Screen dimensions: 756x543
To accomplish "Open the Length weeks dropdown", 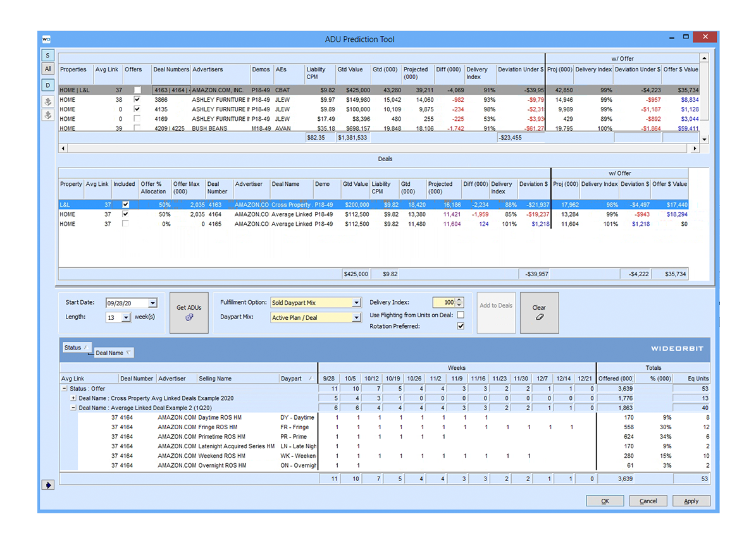I will tap(126, 317).
